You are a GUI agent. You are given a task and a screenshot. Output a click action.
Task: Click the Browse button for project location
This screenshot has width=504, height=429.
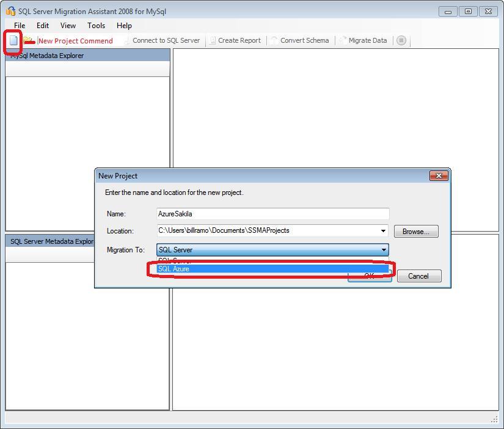415,231
